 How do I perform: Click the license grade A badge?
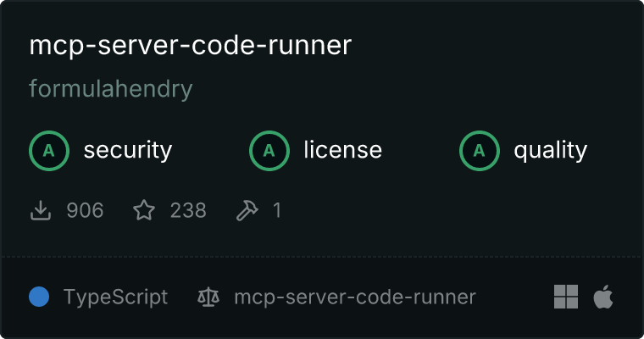coord(269,150)
